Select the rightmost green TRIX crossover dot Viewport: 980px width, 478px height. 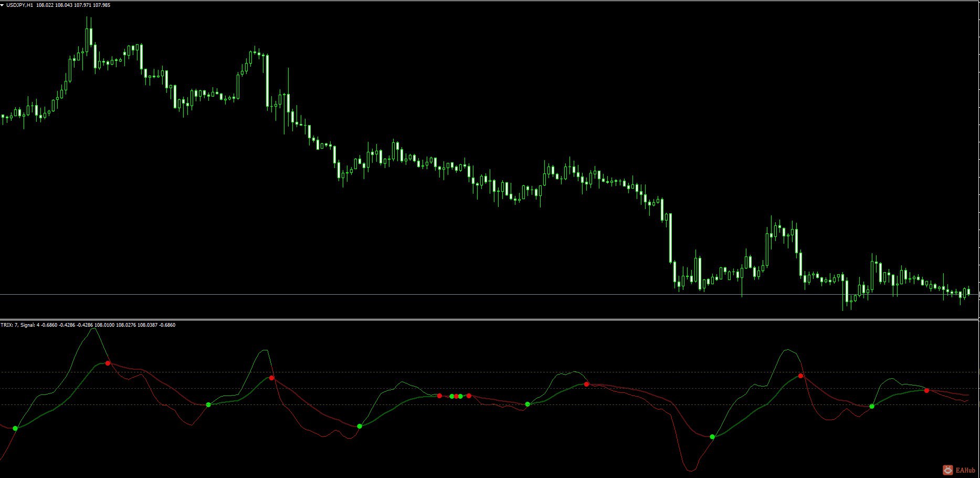coord(872,407)
